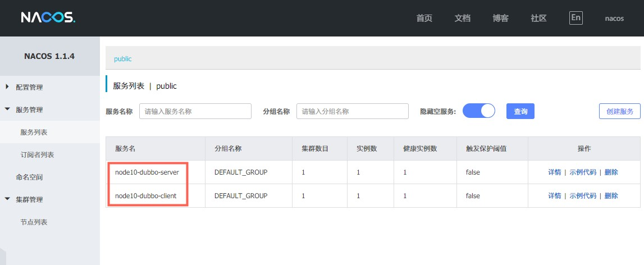Expand the 配置管理 menu arrow
The width and height of the screenshot is (644, 265).
[7, 87]
